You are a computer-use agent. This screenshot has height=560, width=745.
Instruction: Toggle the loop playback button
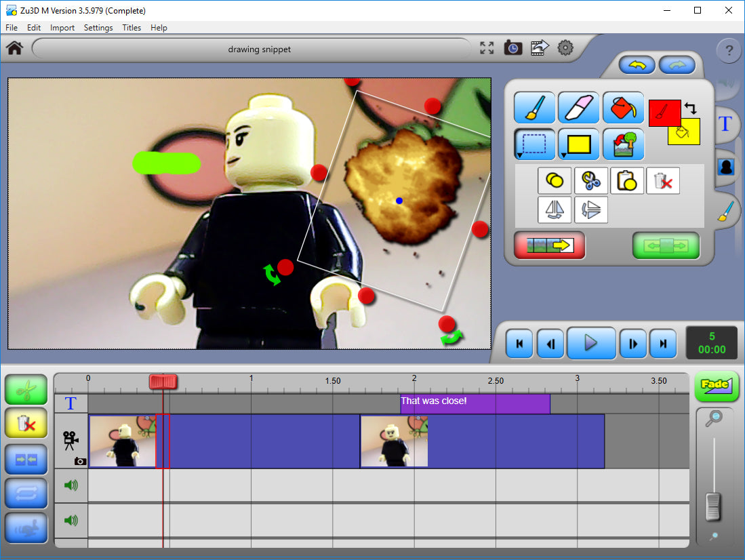coord(26,493)
